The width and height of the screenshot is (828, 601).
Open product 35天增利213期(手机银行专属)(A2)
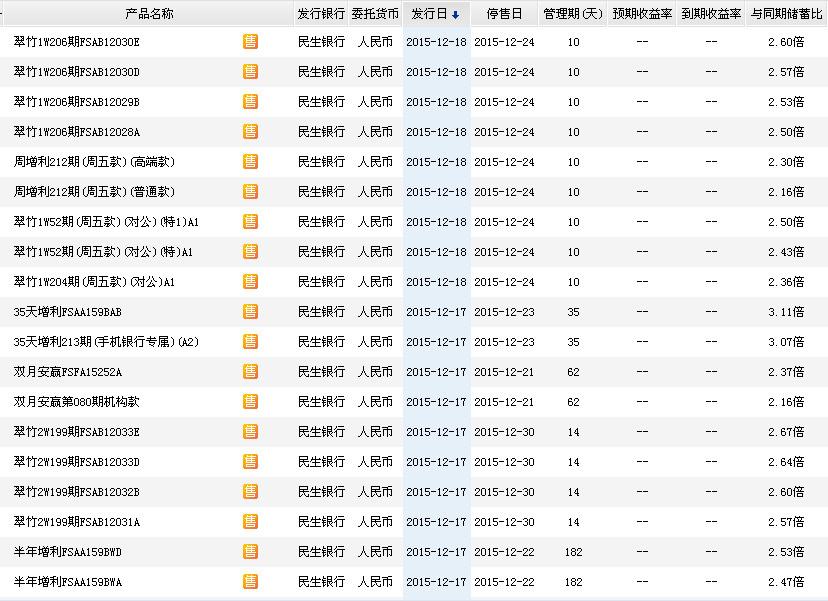click(106, 342)
